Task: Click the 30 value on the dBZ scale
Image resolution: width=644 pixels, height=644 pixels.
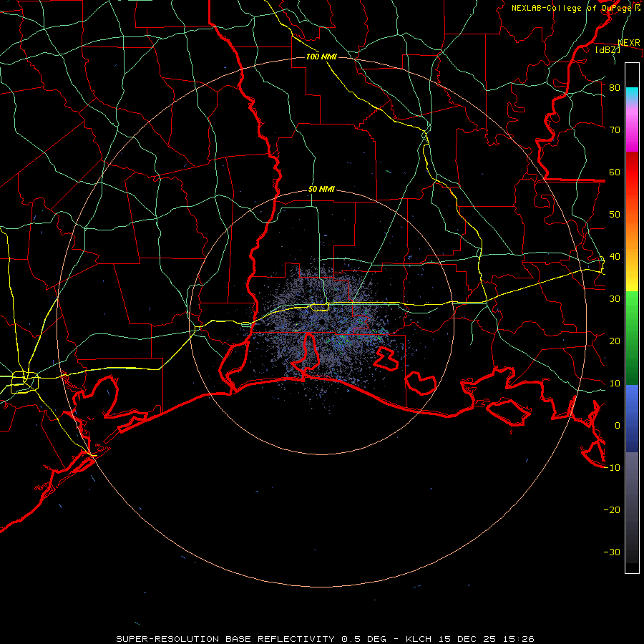Action: pos(615,299)
